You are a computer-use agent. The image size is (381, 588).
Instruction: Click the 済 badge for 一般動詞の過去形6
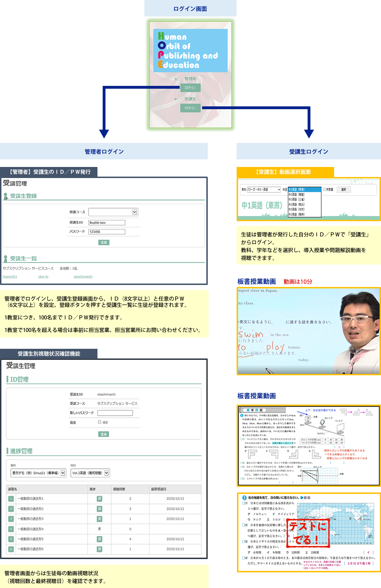(x=99, y=549)
